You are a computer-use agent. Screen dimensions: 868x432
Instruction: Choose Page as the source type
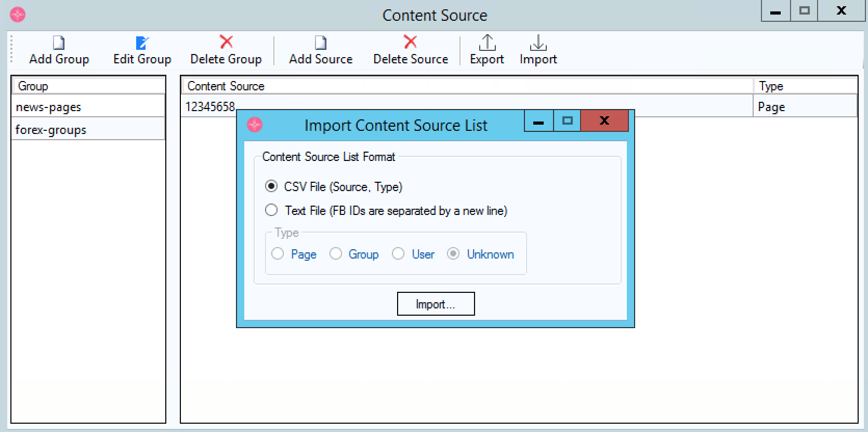[278, 254]
